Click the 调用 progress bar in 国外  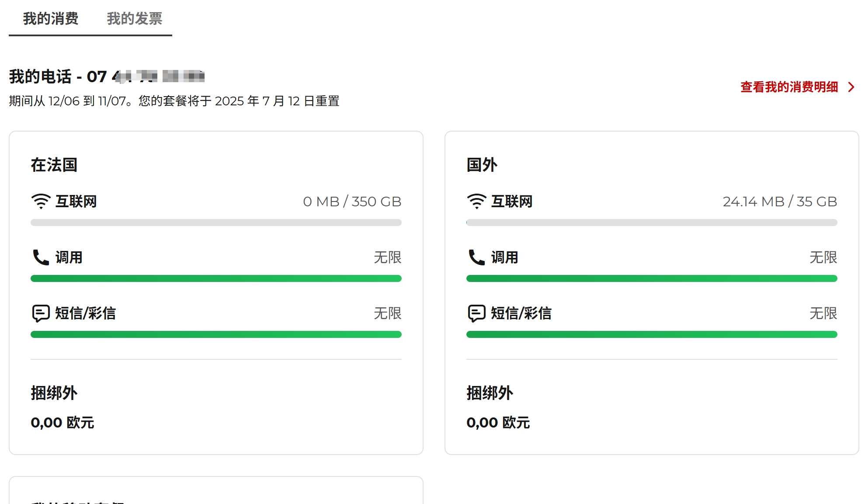coord(652,278)
